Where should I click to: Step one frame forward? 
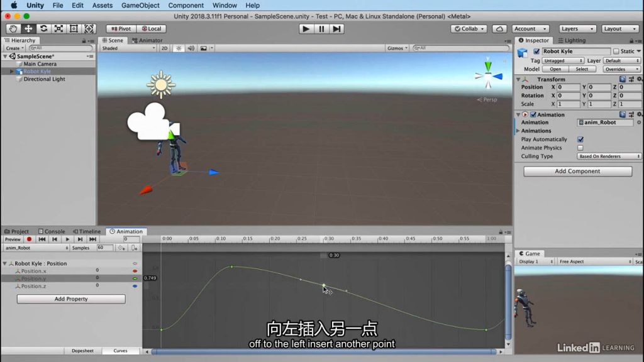336,29
